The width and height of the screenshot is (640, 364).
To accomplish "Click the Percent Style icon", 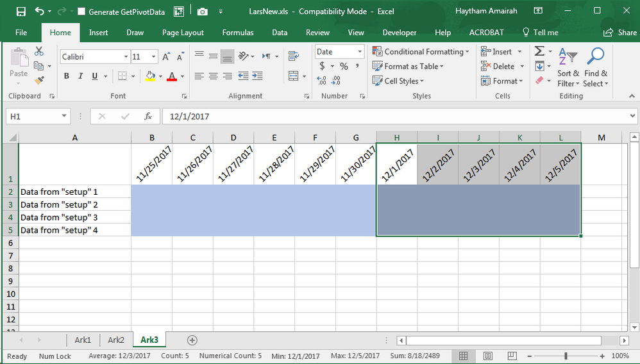I will point(344,66).
